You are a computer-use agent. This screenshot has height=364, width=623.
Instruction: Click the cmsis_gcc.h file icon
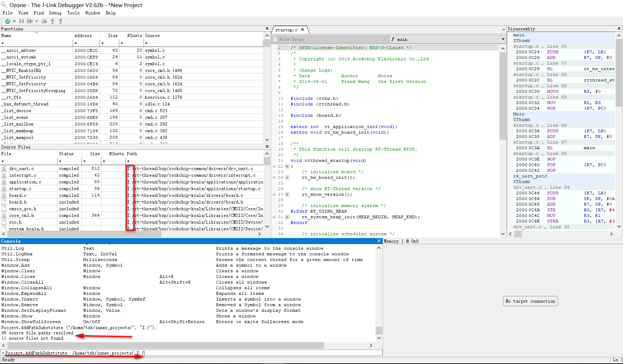[4, 209]
